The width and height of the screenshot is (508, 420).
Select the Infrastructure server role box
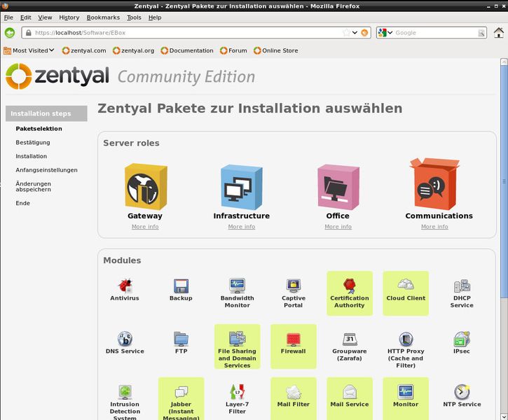click(x=241, y=187)
